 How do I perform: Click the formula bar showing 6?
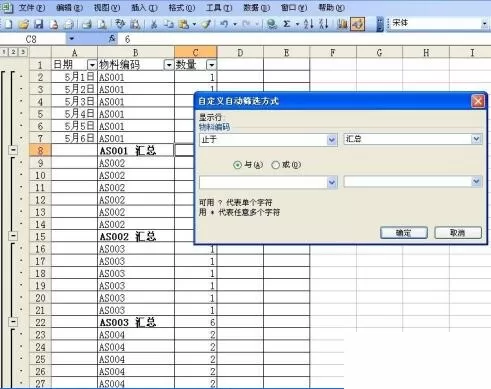(303, 39)
